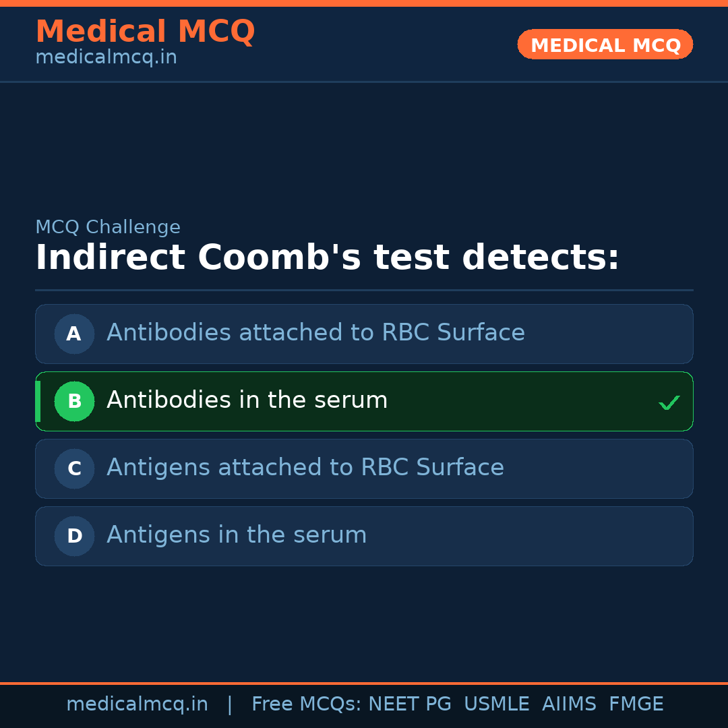Screen dimensions: 728x728
Task: Click USMLE in the footer
Action: pyautogui.click(x=496, y=704)
